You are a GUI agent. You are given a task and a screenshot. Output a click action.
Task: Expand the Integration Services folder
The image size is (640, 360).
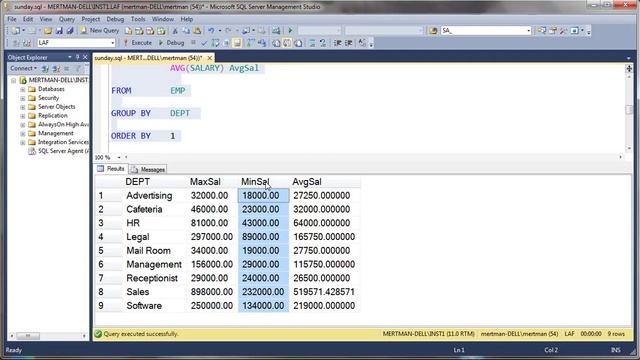[22, 142]
